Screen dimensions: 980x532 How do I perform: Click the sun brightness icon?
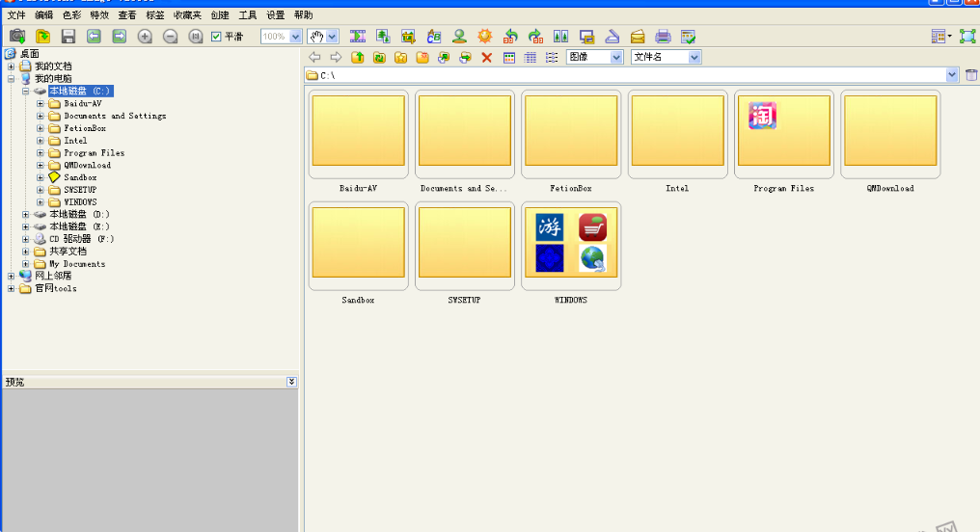(485, 37)
